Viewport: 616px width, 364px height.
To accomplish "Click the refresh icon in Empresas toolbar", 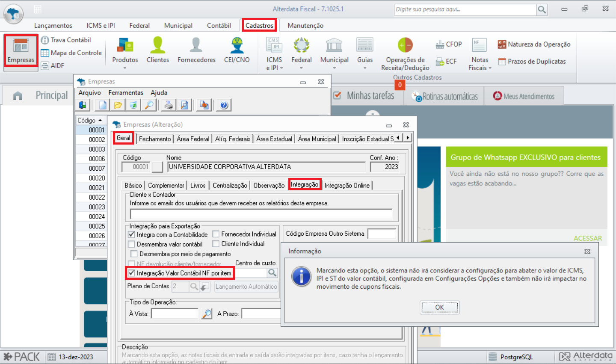I will (x=133, y=105).
